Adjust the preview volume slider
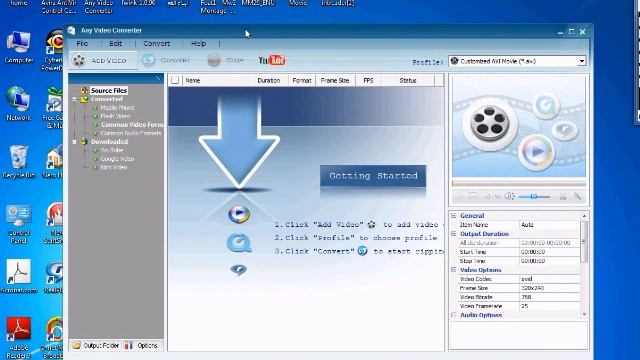Screen dimensions: 640x360 [x=534, y=197]
